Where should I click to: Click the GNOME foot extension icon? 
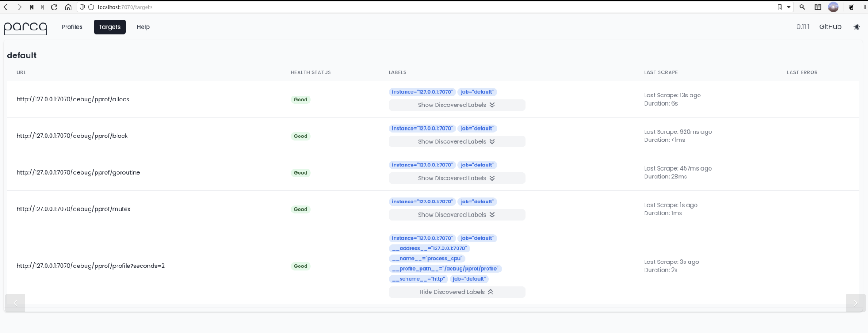pyautogui.click(x=851, y=7)
